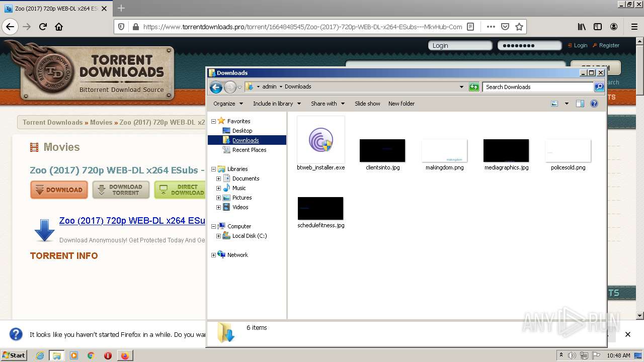This screenshot has height=362, width=644.
Task: Go back in Firefox history
Action: pos(10,27)
